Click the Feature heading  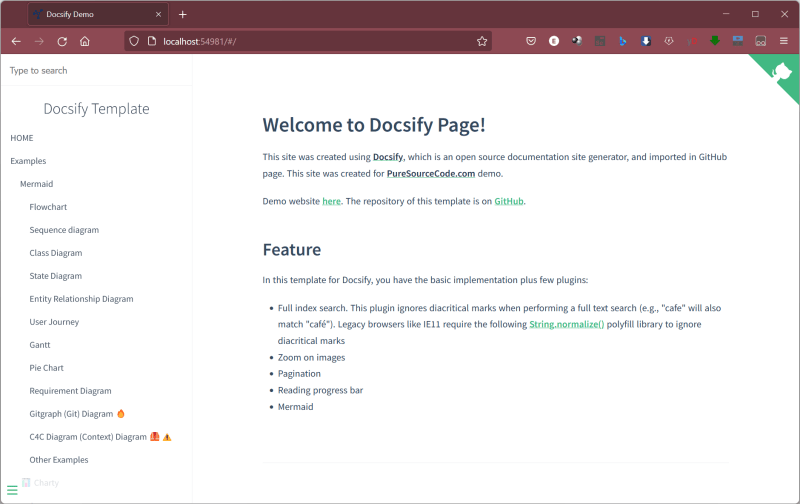[292, 250]
